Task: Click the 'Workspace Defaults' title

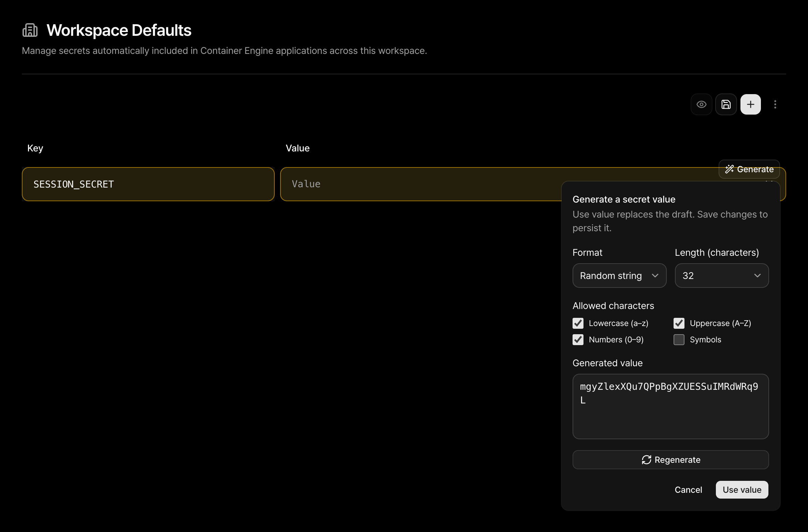Action: [119, 30]
